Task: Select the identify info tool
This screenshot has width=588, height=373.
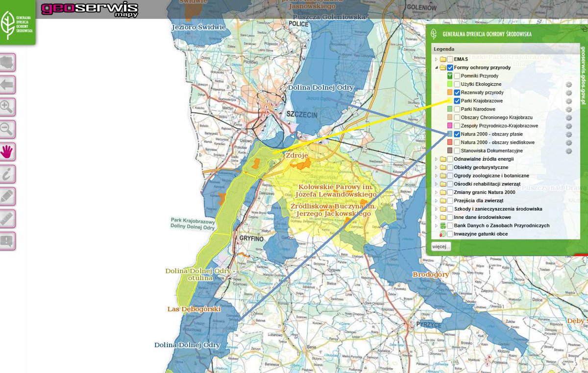Action: coord(8,174)
